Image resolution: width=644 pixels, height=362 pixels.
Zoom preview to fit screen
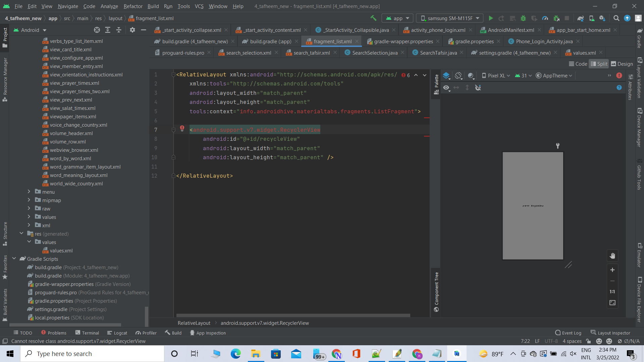612,303
